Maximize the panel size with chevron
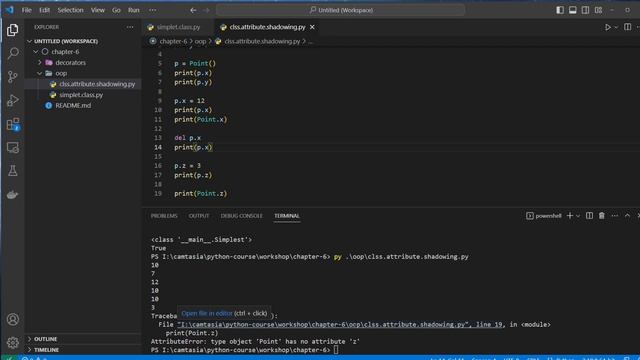The width and height of the screenshot is (640, 360). (627, 216)
